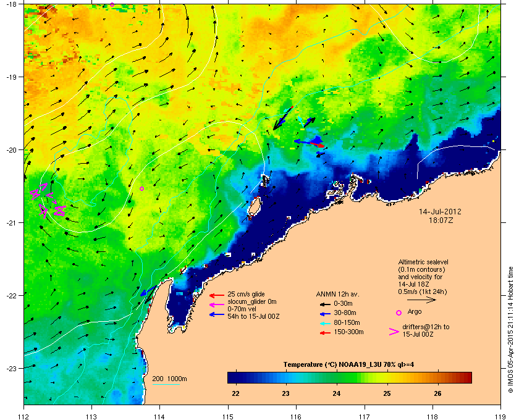This screenshot has height=420, width=519.
Task: Select the blue 30-80m ANMN legend arrow
Action: coord(325,313)
